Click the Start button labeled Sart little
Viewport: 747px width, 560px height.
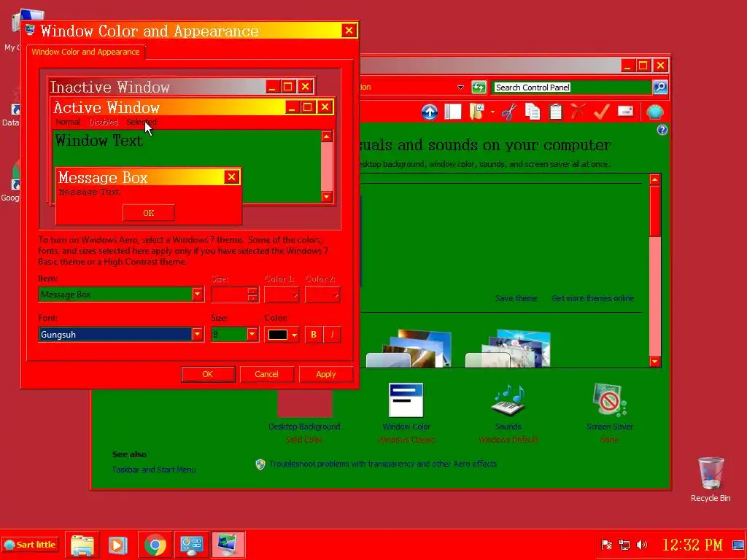click(30, 545)
